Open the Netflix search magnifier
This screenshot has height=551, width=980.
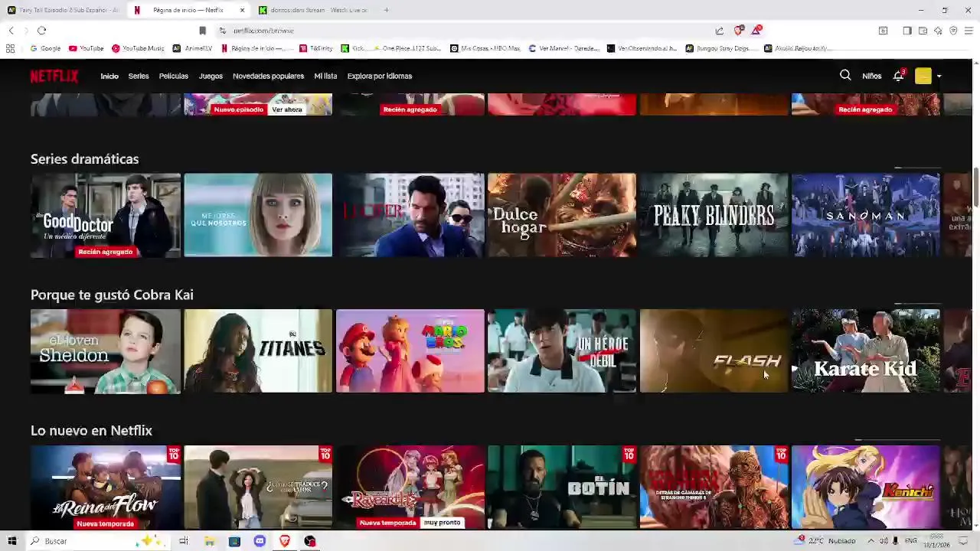(845, 76)
